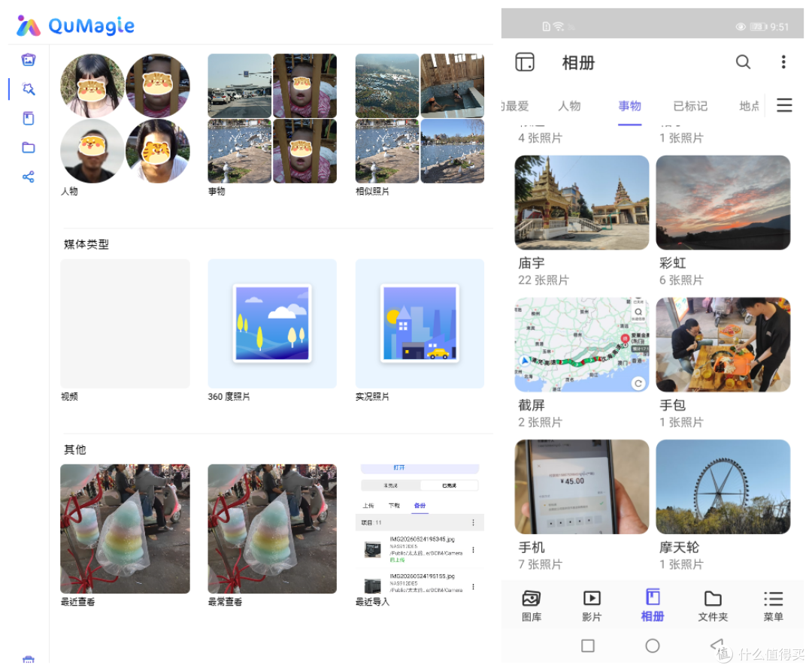Open the 最近查看 thumbnail
Viewport: 812px width, 671px height.
[125, 529]
